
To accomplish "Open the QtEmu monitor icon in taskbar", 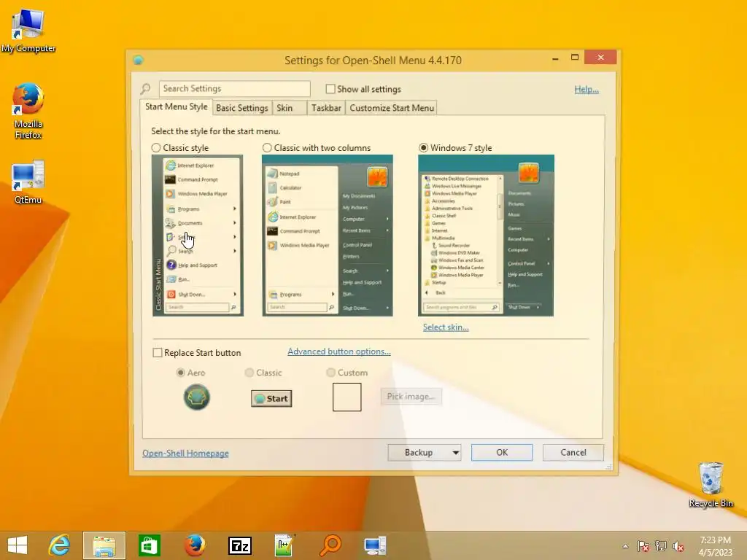I will click(375, 545).
